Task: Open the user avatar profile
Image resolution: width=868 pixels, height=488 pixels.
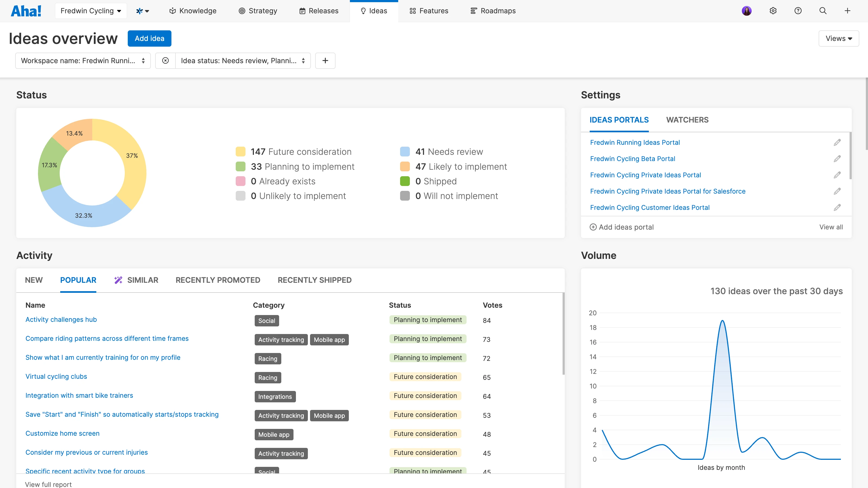Action: [x=747, y=11]
